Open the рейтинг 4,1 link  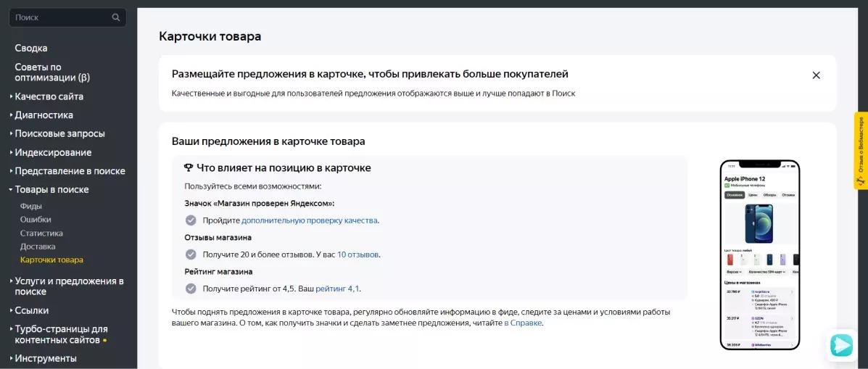338,289
